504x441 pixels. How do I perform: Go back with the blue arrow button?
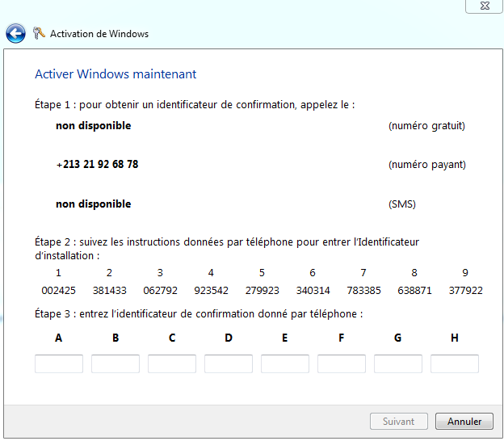pyautogui.click(x=15, y=33)
